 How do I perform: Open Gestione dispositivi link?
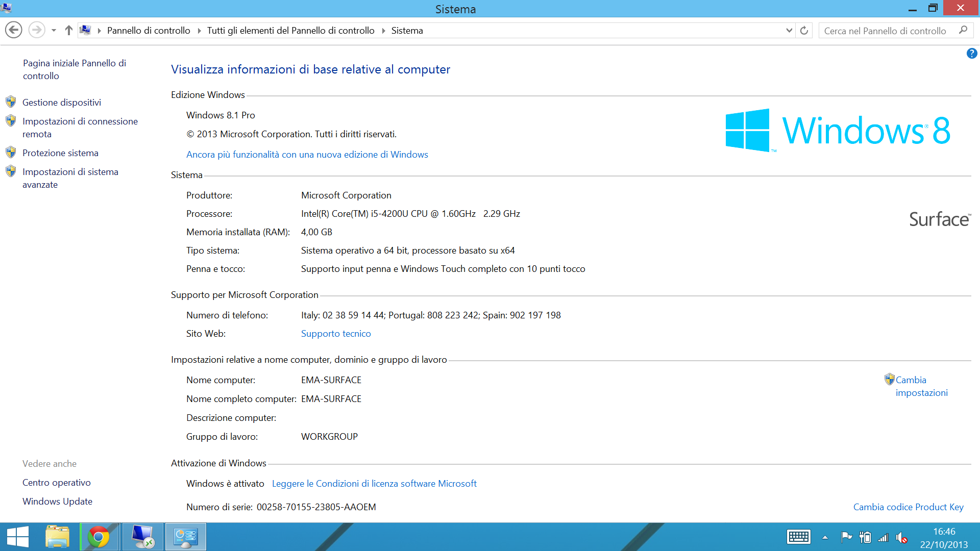62,103
